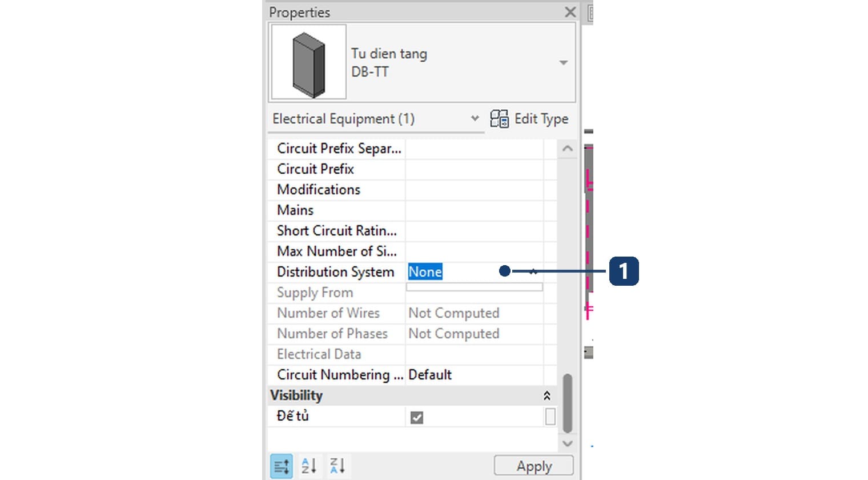Open the Distribution System dropdown arrow
868x480 pixels.
pyautogui.click(x=533, y=272)
